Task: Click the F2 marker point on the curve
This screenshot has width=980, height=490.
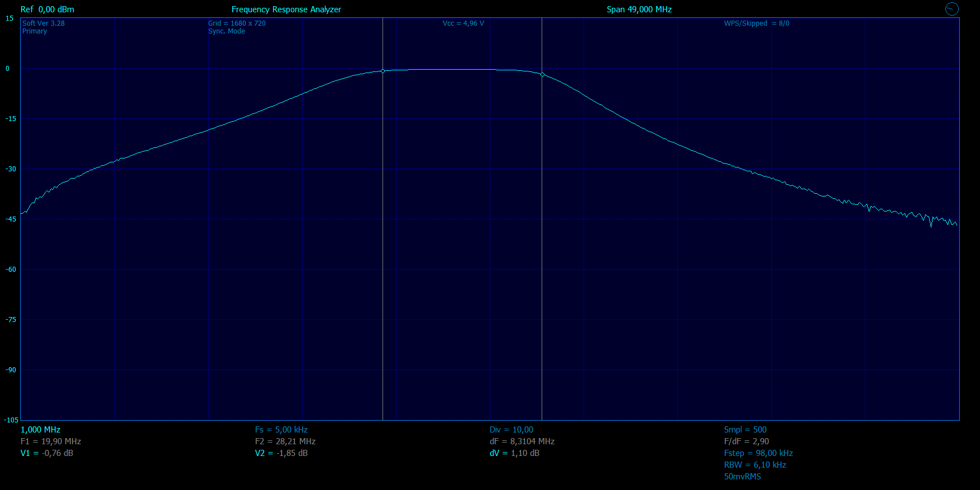Action: pos(542,75)
